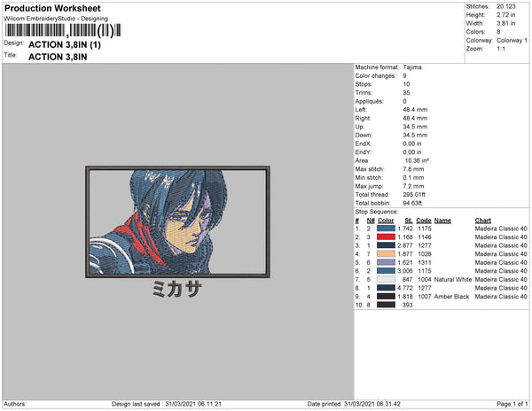
Task: Select the title value 'ACTION 3,8IN'
Action: click(58, 57)
